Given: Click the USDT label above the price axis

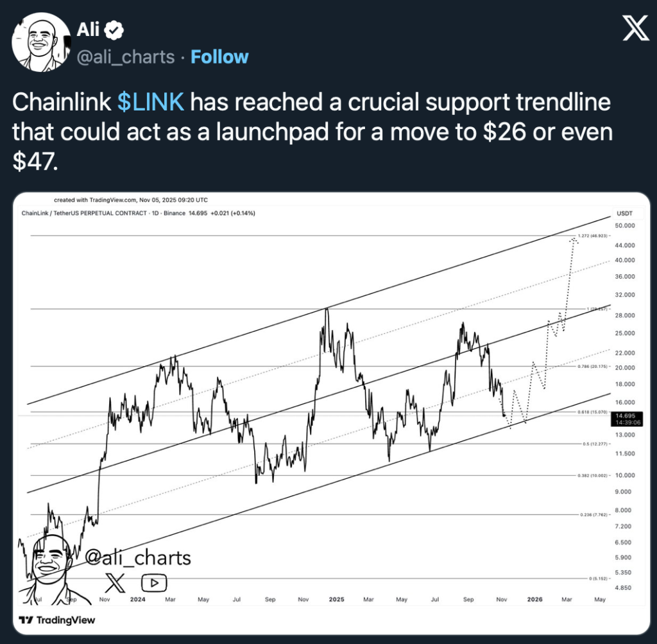Looking at the screenshot, I should (625, 213).
